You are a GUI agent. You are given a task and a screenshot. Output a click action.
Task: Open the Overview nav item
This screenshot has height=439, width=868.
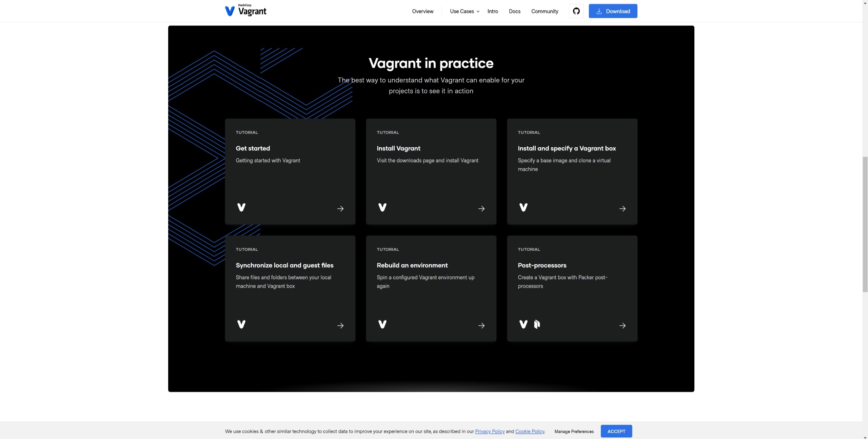click(422, 11)
